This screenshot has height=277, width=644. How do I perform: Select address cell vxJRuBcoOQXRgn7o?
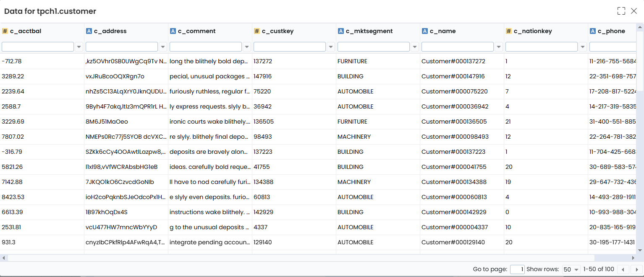click(x=126, y=76)
